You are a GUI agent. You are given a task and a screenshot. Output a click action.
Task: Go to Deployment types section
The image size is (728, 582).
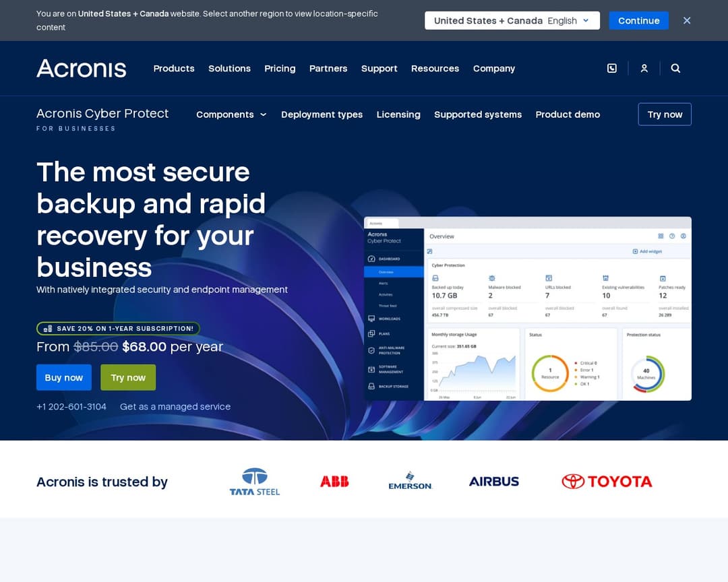pos(322,115)
